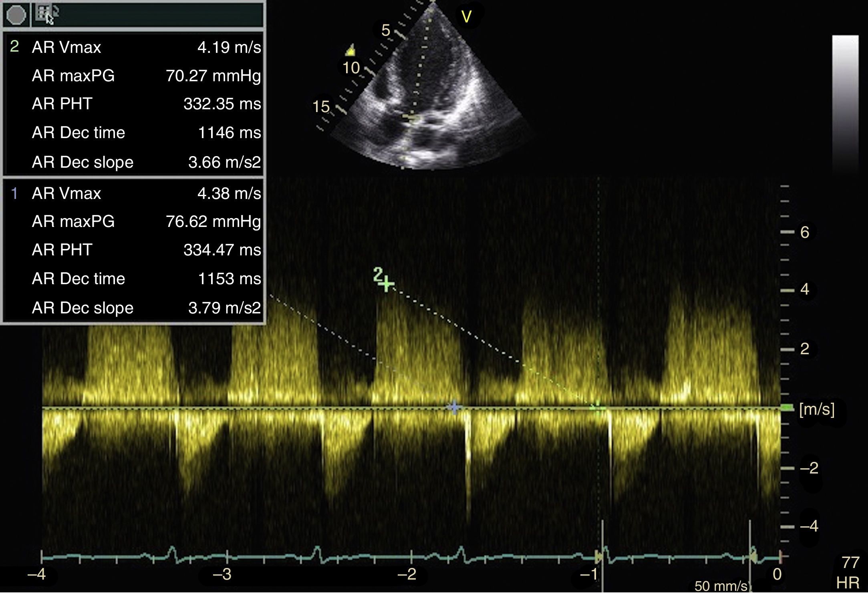Click the 50 mm/s sweep speed label
The width and height of the screenshot is (868, 594).
click(x=720, y=586)
